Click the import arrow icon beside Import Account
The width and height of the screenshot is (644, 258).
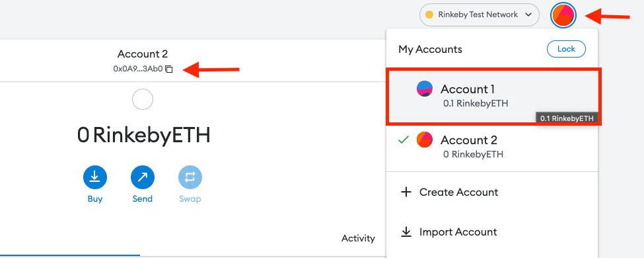406,232
